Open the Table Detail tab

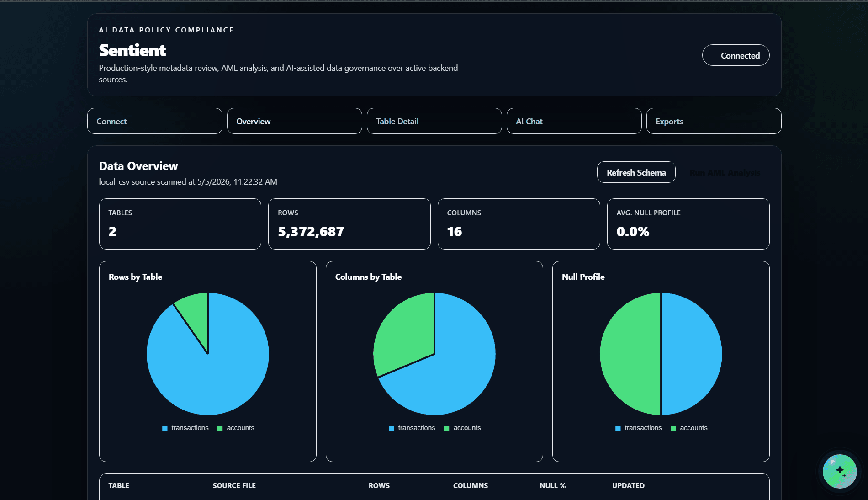(x=434, y=121)
